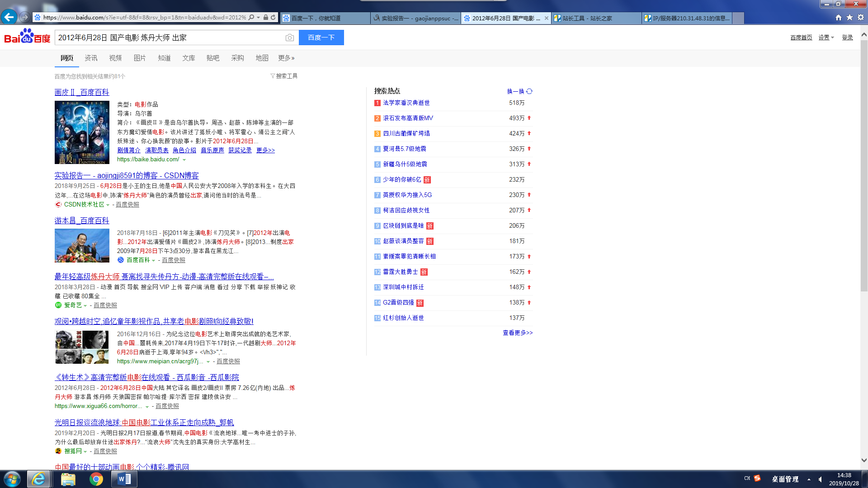
Task: Expand the 设置 dropdown menu
Action: coord(826,38)
